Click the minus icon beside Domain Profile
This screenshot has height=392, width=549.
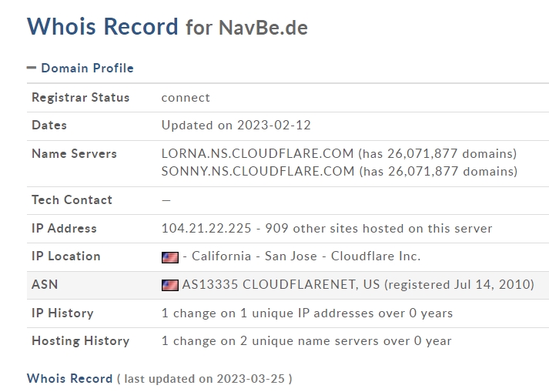tap(32, 68)
